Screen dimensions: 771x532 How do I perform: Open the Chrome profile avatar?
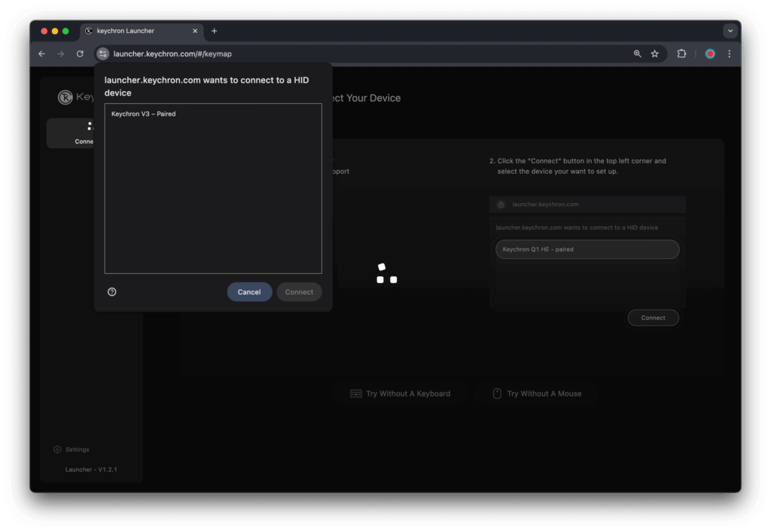pyautogui.click(x=710, y=53)
